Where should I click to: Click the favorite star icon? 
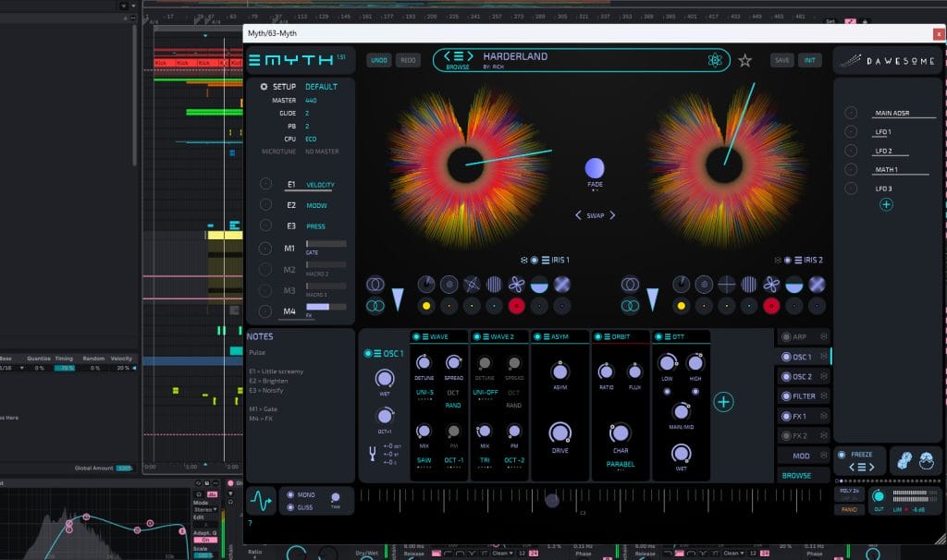coord(744,61)
